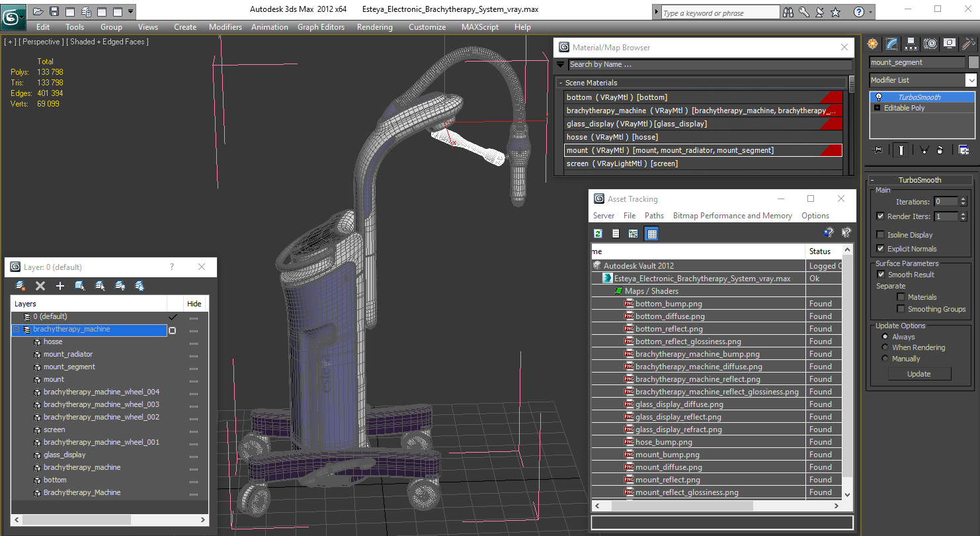This screenshot has height=536, width=980.
Task: Click Status column header in Asset Tracking
Action: point(823,251)
